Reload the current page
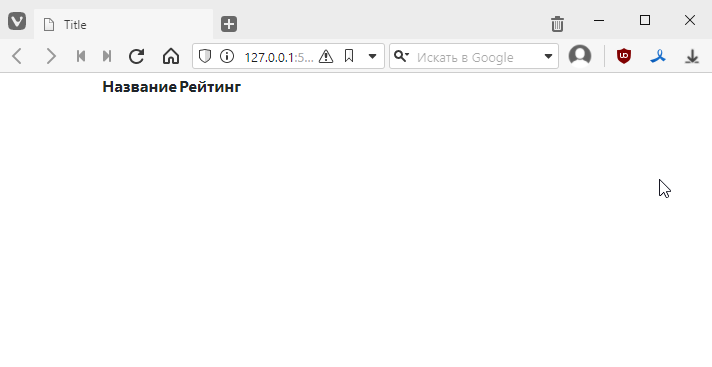 136,56
